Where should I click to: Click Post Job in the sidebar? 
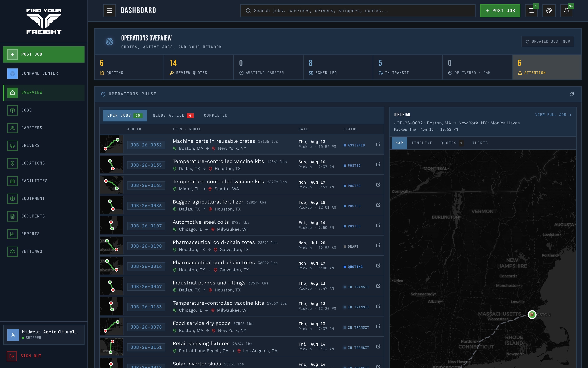[44, 54]
